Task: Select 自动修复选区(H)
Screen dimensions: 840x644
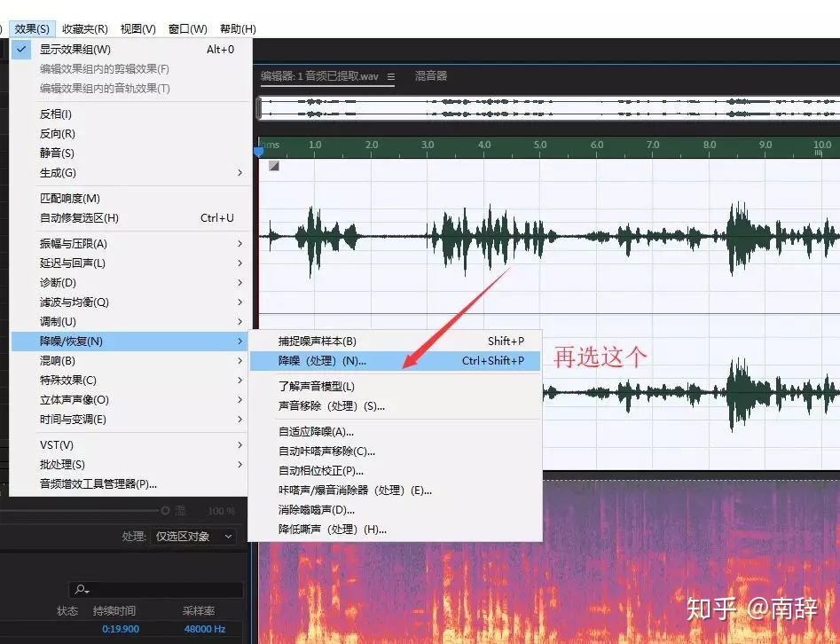Action: coord(130,218)
